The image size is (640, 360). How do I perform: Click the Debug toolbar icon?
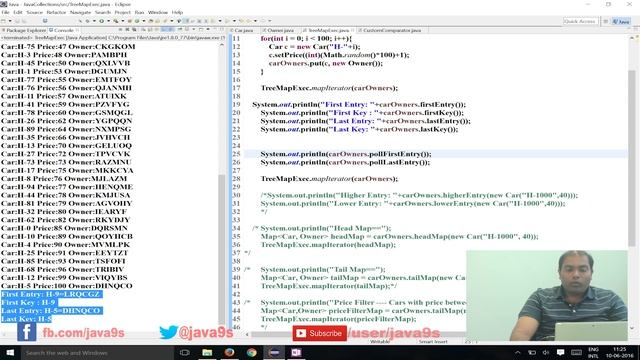[x=87, y=21]
